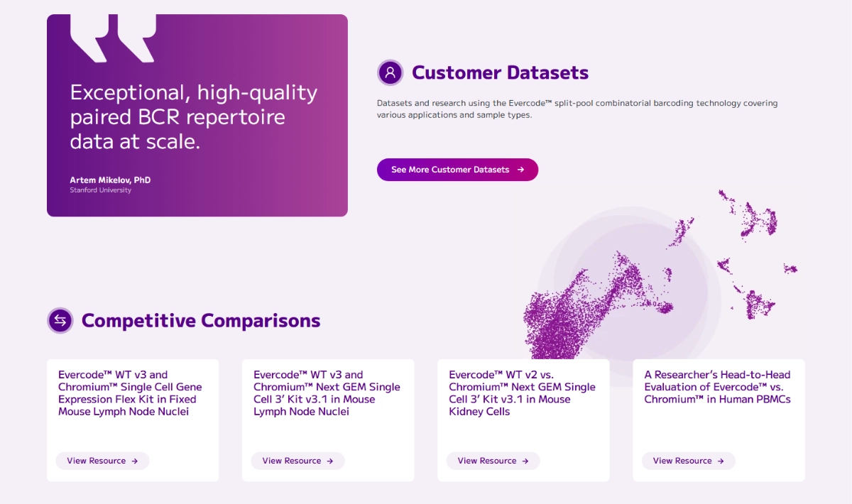Click the Customer Datasets person icon
Image resolution: width=852 pixels, height=504 pixels.
(x=390, y=72)
